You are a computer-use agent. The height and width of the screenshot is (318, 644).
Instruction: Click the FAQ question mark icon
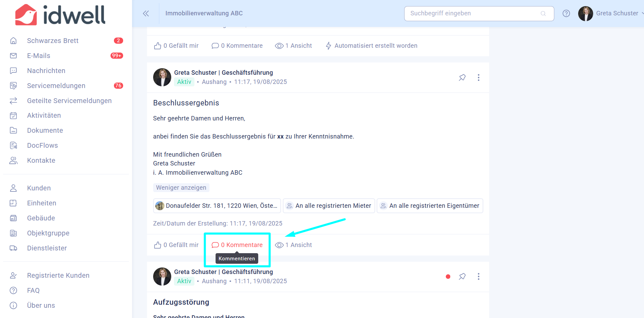[x=13, y=290]
